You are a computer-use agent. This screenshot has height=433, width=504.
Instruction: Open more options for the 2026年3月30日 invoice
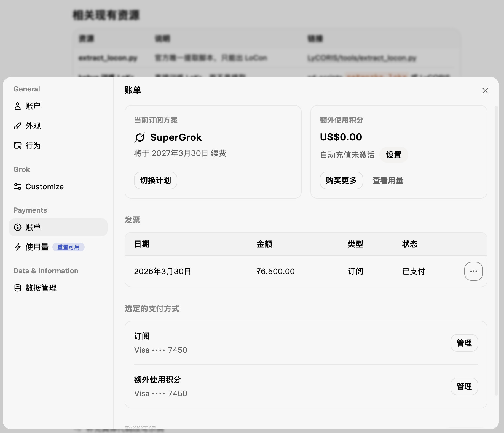473,271
